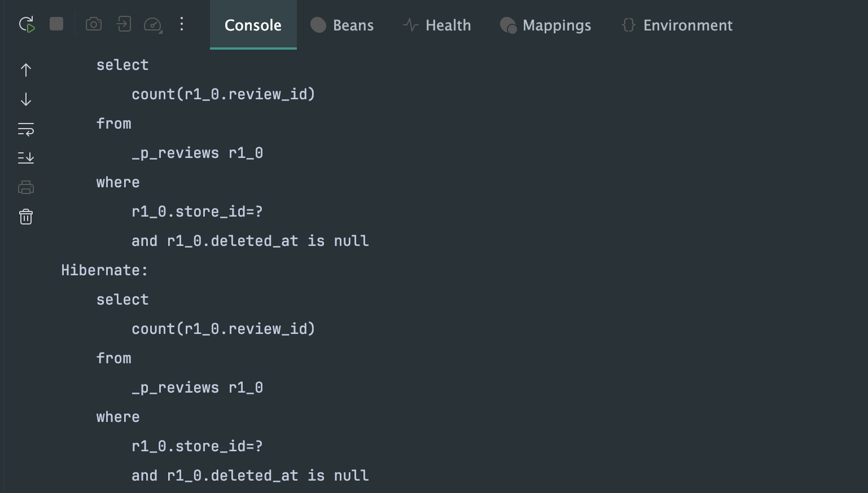Open the Environment tab
This screenshot has height=493, width=868.
[677, 25]
